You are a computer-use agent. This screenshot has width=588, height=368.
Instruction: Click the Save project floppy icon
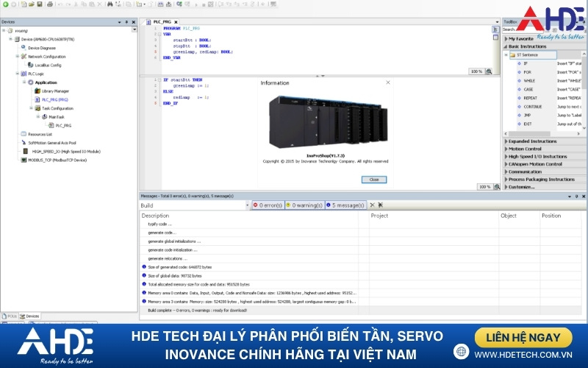coord(40,4)
